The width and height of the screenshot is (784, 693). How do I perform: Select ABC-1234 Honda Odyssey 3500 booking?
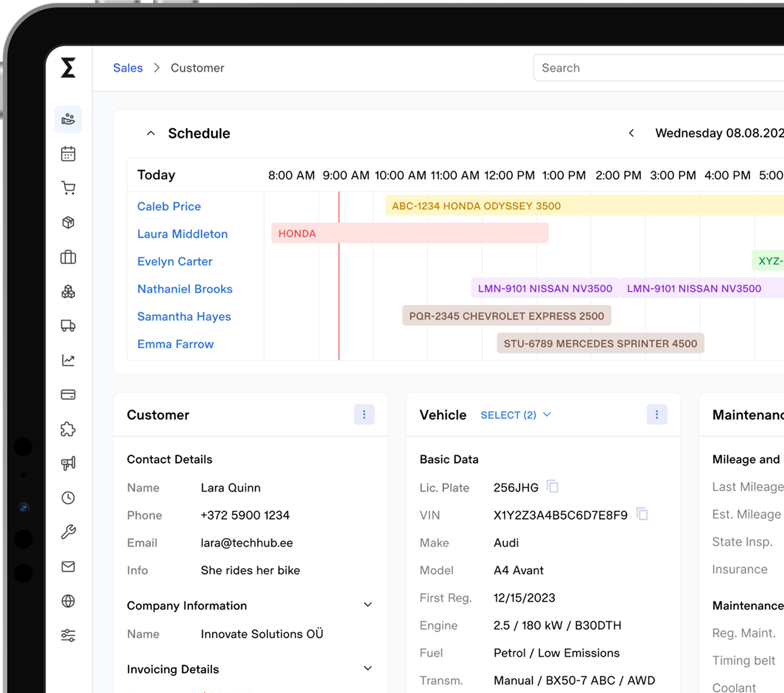click(584, 206)
